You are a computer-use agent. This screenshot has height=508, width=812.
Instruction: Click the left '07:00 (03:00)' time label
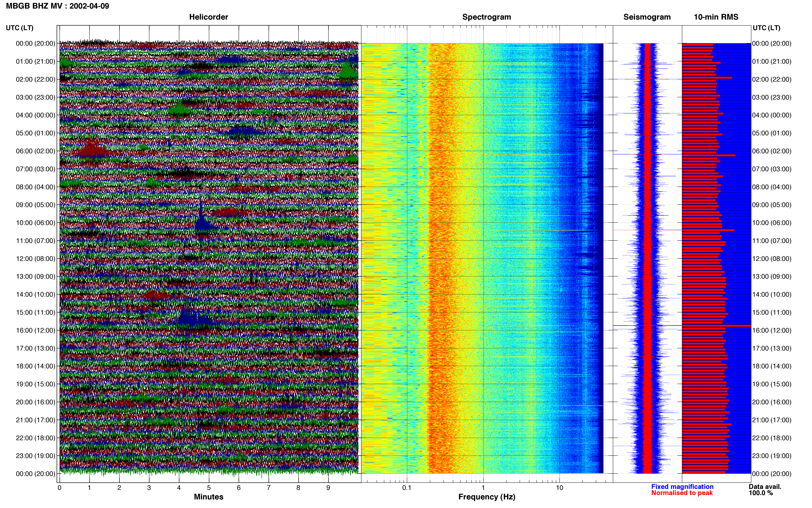coord(36,169)
